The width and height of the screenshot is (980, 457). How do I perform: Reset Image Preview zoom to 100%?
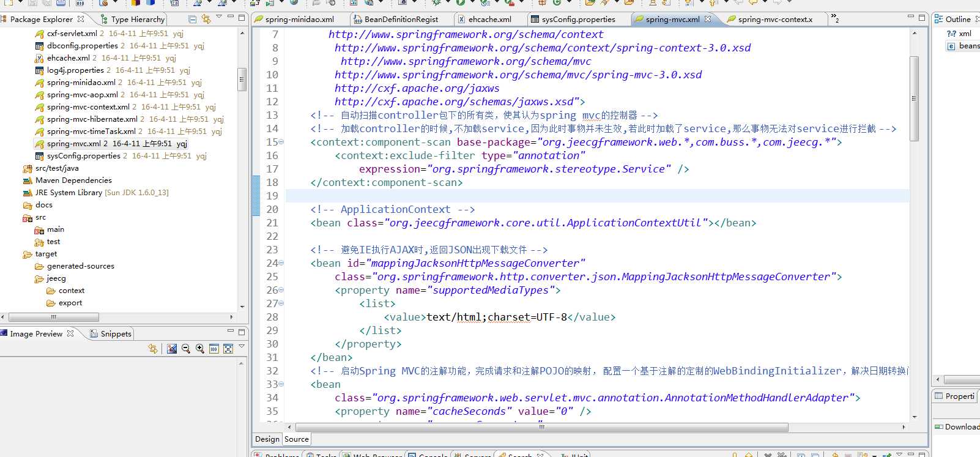pos(214,348)
